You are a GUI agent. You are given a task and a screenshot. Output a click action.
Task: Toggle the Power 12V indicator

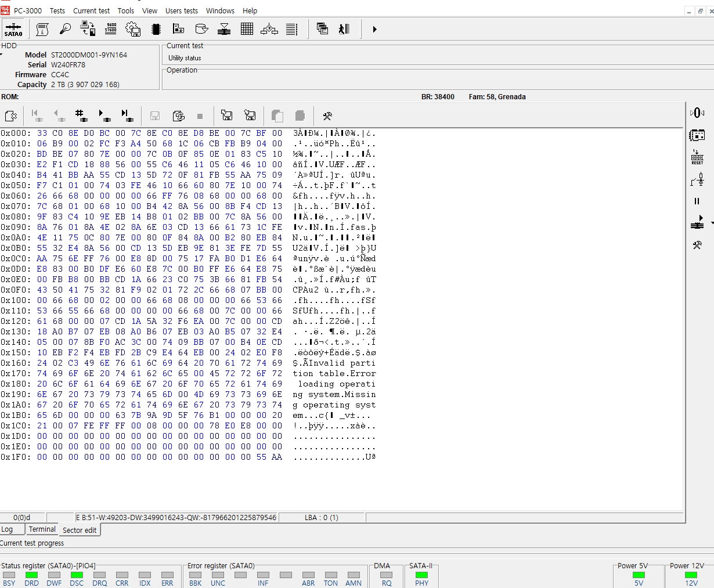(691, 575)
